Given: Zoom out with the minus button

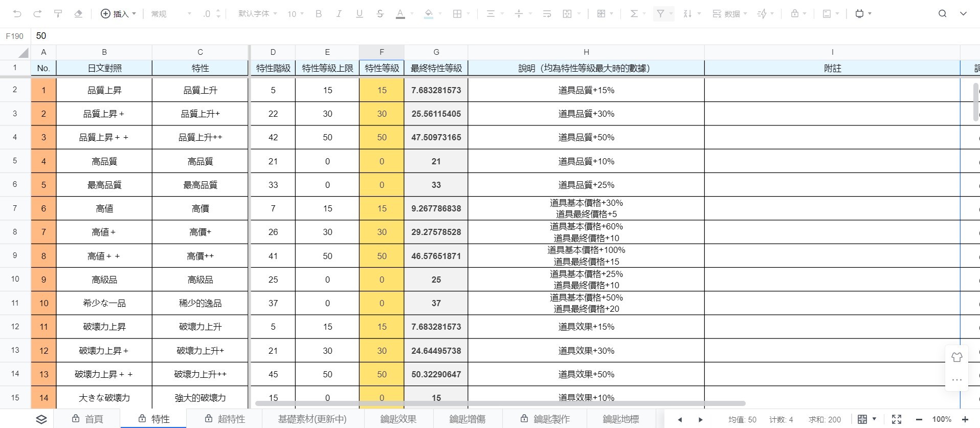Looking at the screenshot, I should 919,419.
